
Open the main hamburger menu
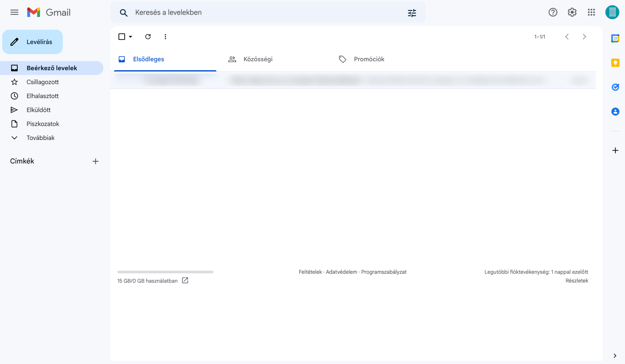coord(14,12)
